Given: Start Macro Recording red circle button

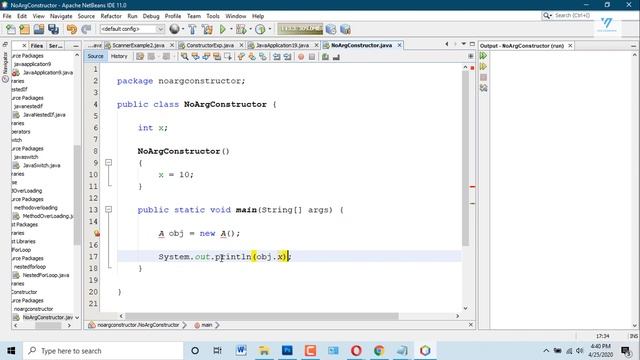Looking at the screenshot, I should pos(301,57).
